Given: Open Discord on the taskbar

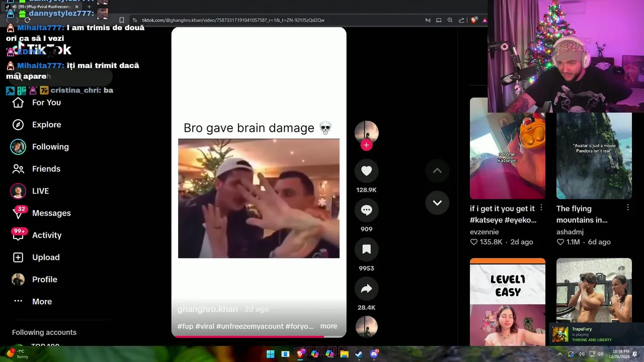Looking at the screenshot, I should [x=374, y=354].
